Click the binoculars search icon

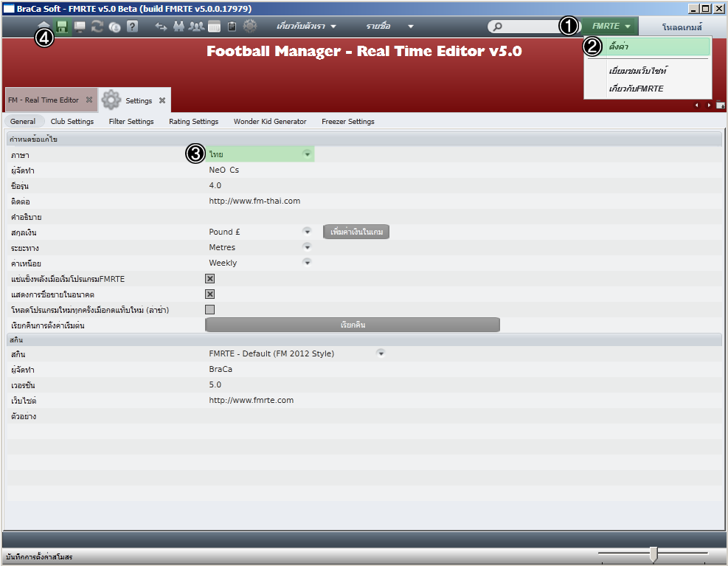coord(178,27)
